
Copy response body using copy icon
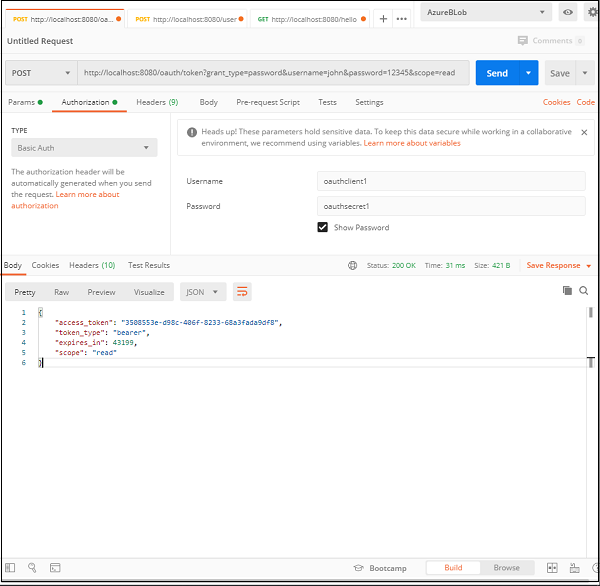567,291
